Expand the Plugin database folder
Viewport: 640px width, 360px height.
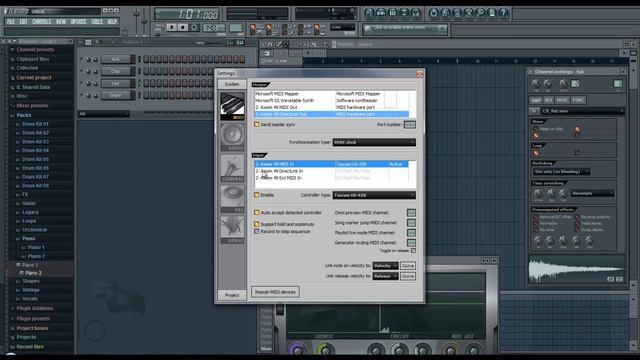click(x=34, y=309)
